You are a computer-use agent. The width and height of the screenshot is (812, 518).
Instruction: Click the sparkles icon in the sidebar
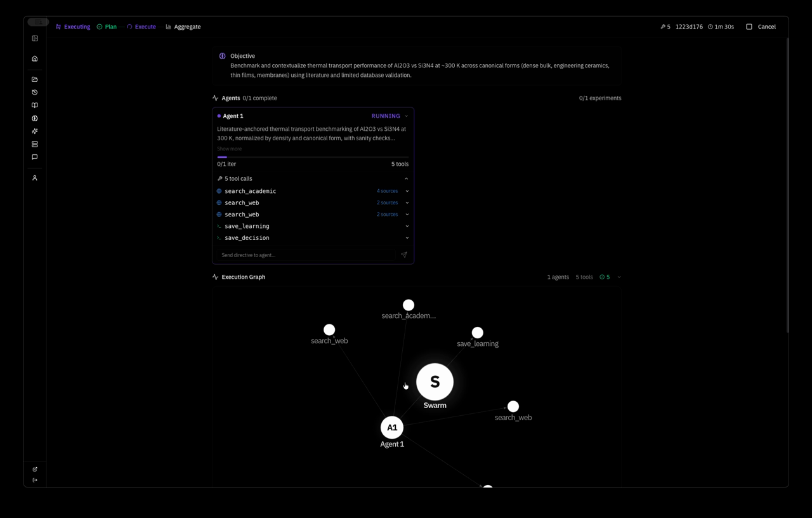35,131
